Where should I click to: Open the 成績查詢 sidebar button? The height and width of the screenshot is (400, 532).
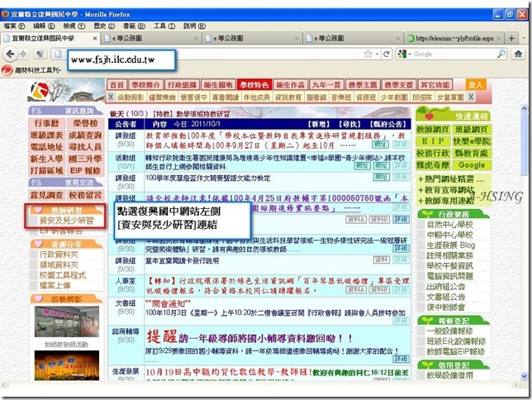click(x=85, y=136)
